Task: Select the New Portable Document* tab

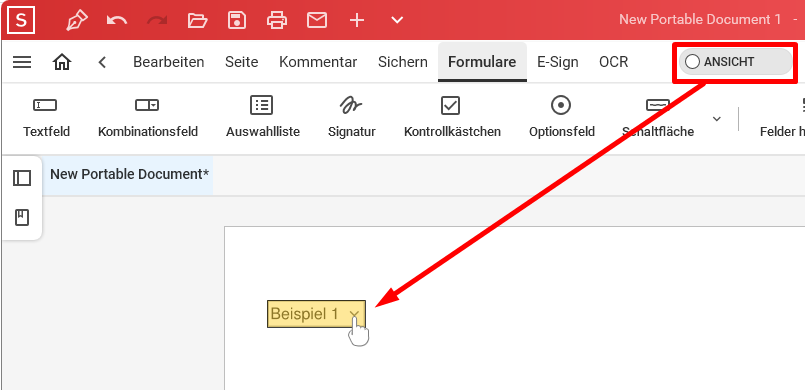Action: pos(129,174)
